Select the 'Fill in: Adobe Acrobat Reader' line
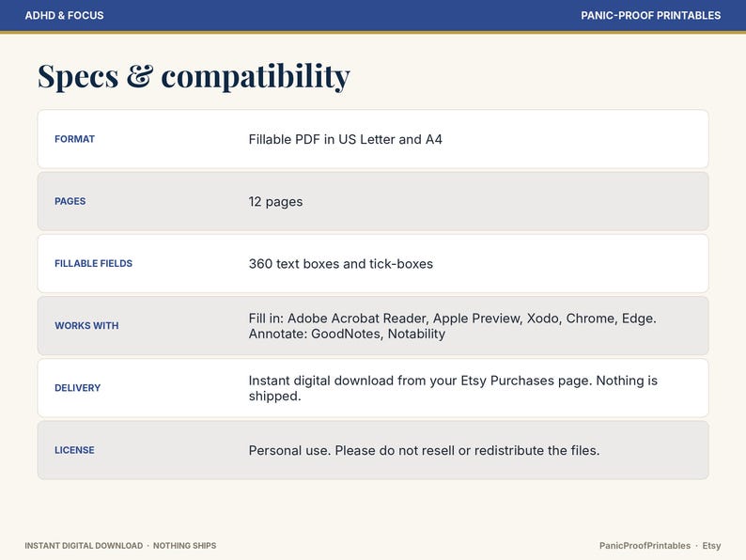746x560 pixels. (x=453, y=319)
